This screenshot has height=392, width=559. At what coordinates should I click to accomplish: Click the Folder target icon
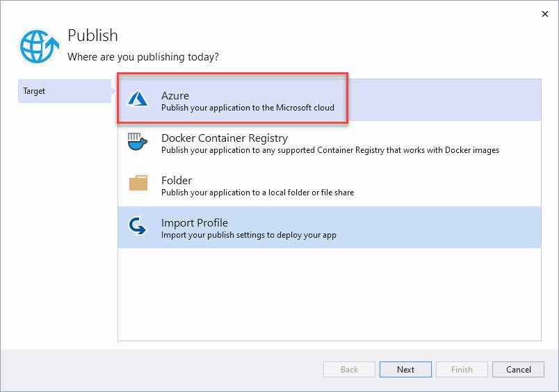[x=138, y=184]
